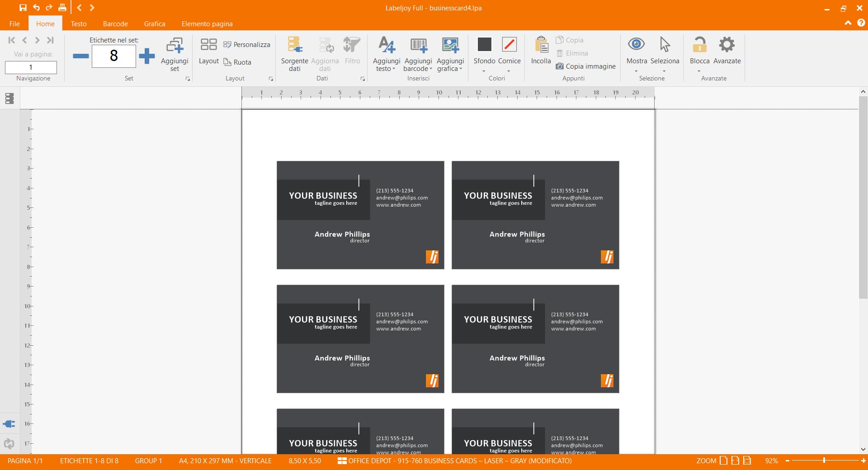
Task: Open Dati group dialog launcher
Action: tap(363, 79)
